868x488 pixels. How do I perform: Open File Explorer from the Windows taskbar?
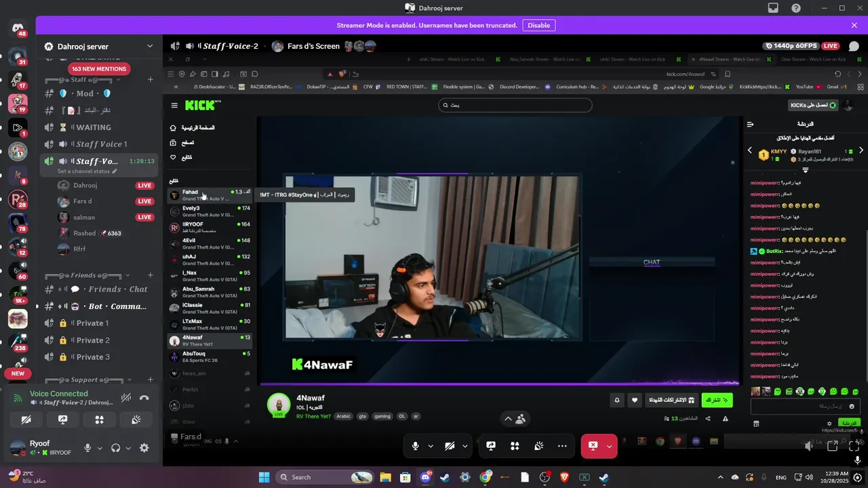(385, 477)
